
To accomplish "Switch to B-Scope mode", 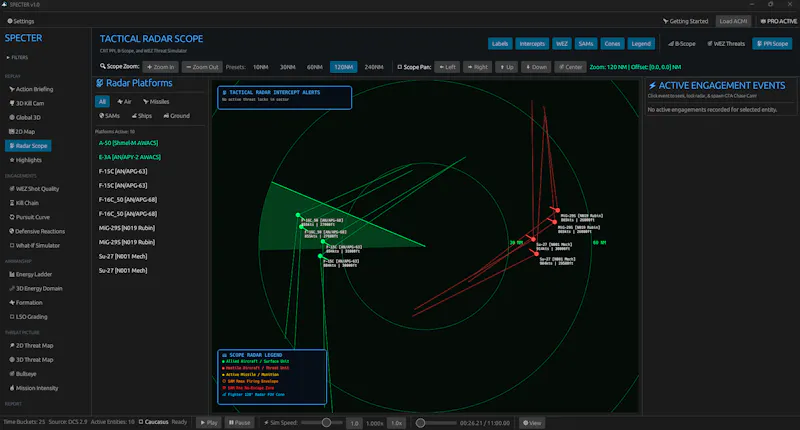I will 682,44.
